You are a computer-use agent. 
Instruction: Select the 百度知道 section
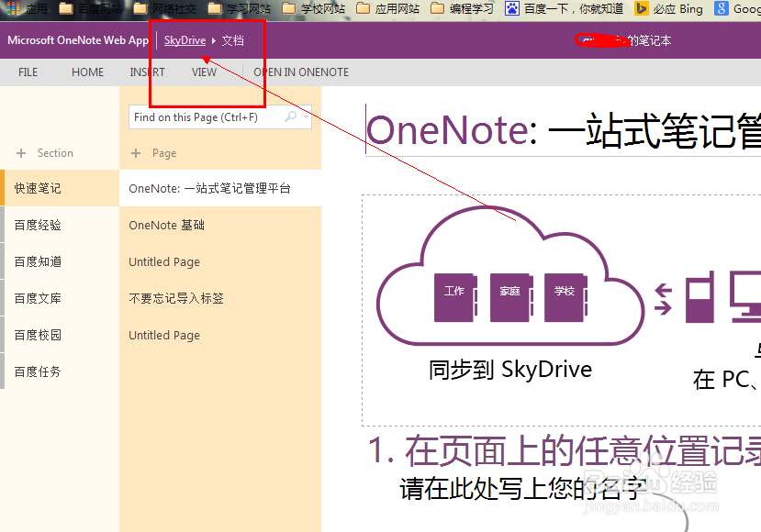click(x=60, y=262)
